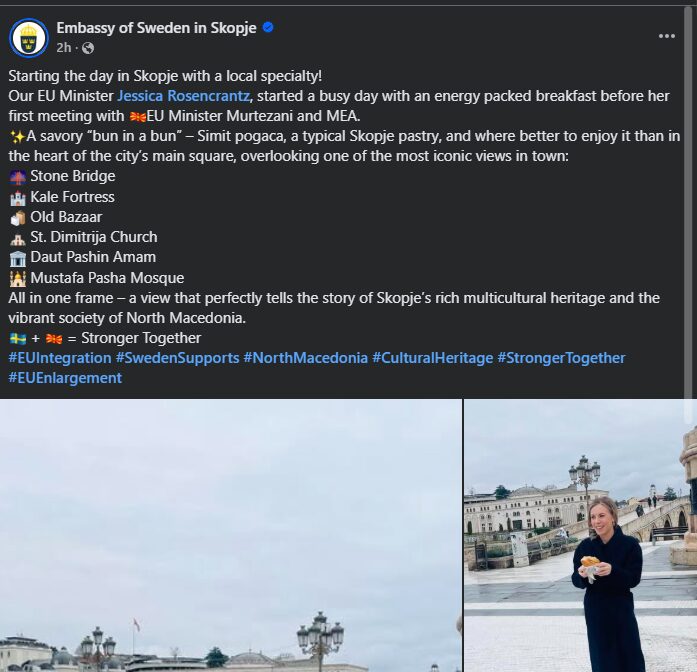The width and height of the screenshot is (697, 672).
Task: Open the Embassy of Sweden in Skopje page
Action: [x=156, y=28]
